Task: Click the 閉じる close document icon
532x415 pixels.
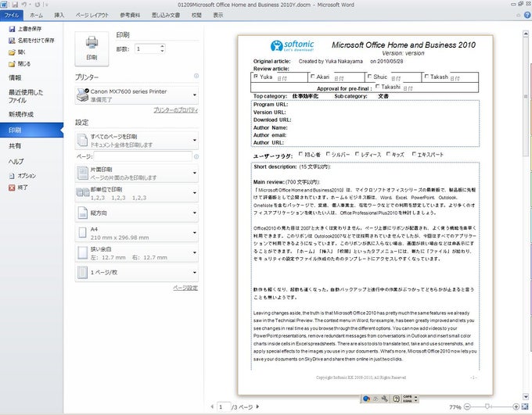Action: point(12,64)
